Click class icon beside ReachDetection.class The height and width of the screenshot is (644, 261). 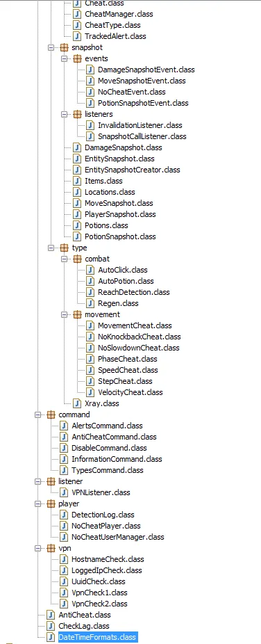coord(90,292)
